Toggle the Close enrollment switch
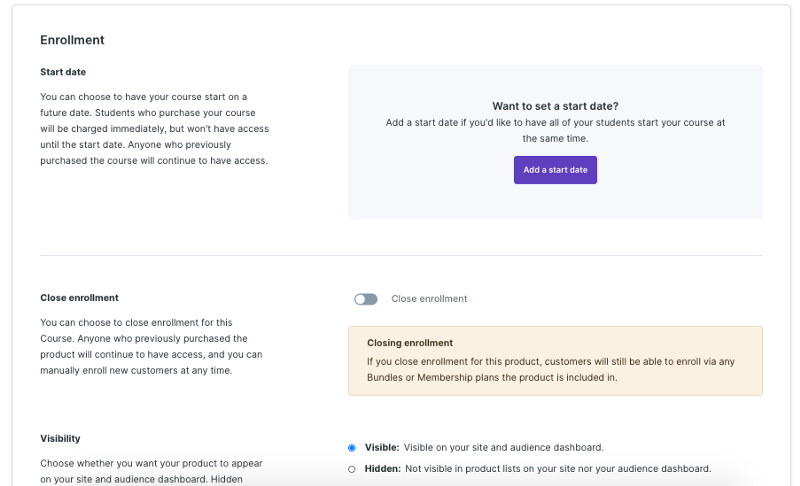The height and width of the screenshot is (486, 800). [x=366, y=299]
